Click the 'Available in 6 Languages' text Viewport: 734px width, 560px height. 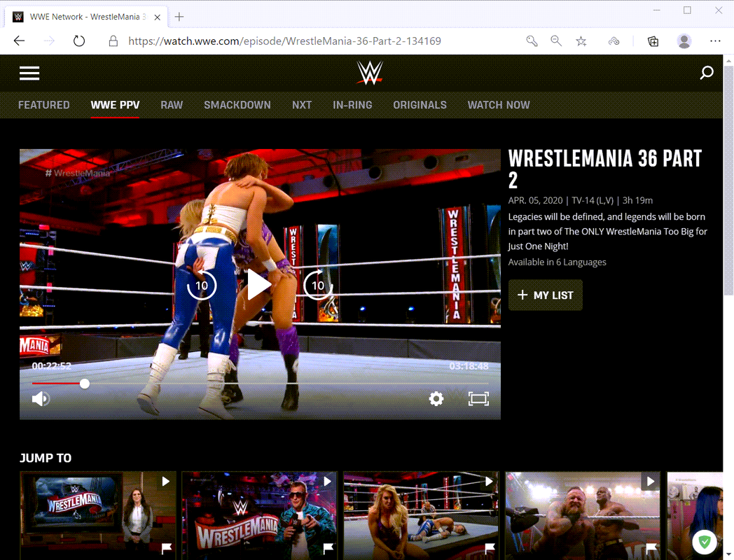[557, 262]
